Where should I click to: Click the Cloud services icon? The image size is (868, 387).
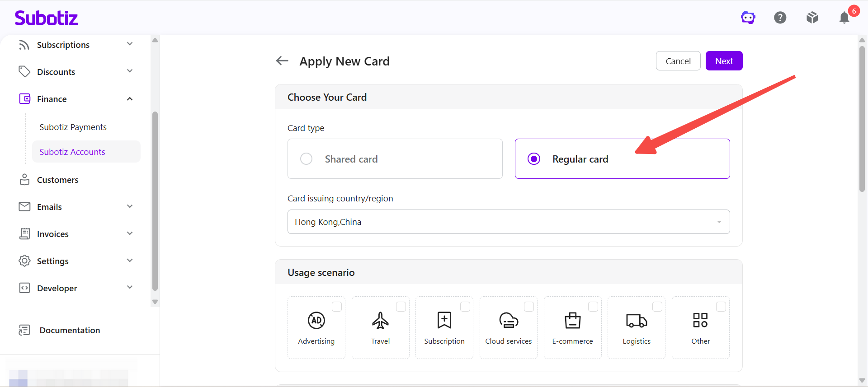509,320
